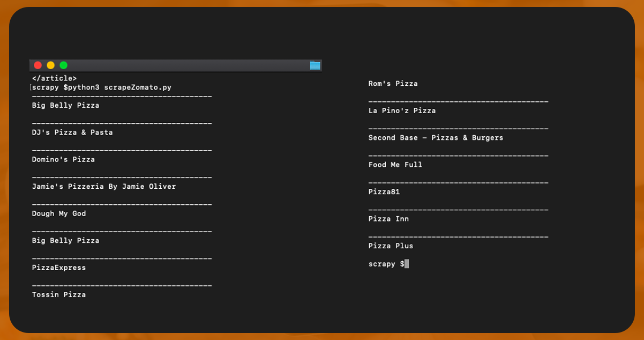Screen dimensions: 644x340
Task: Minimize the terminal with the yellow button
Action: click(50, 65)
